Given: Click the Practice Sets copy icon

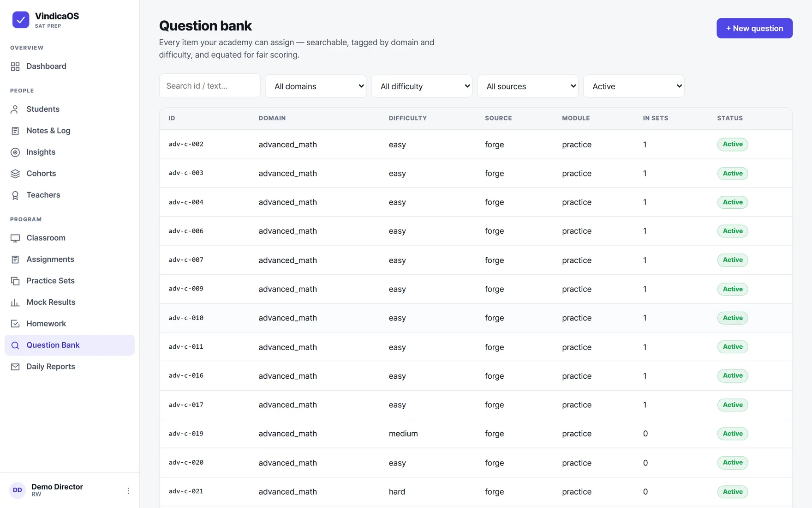Looking at the screenshot, I should (x=15, y=281).
